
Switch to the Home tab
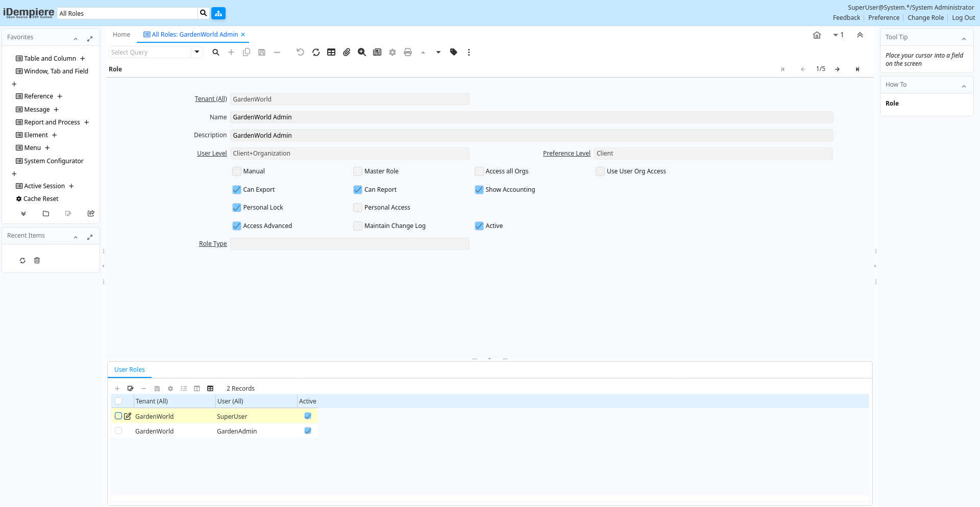121,35
